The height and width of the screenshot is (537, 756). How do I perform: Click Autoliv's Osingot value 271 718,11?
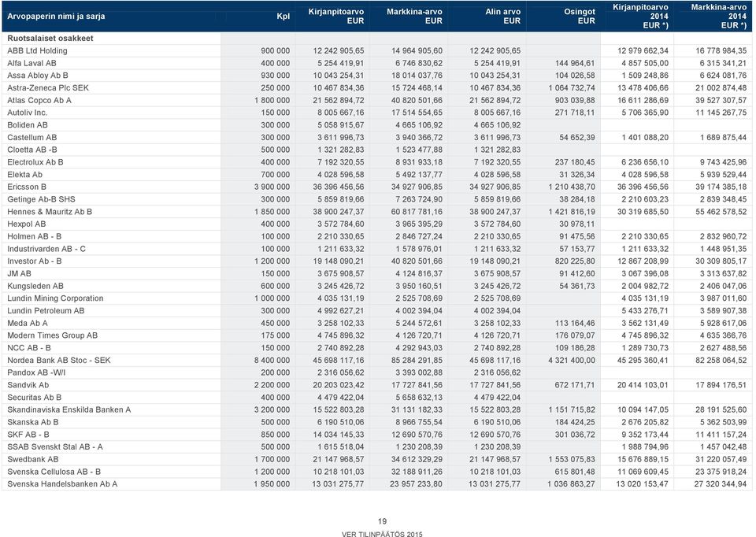coord(575,113)
